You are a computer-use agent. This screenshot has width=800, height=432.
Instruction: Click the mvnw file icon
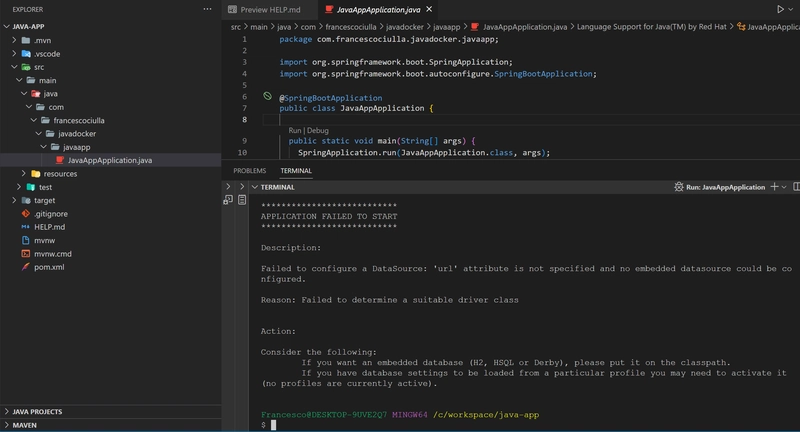(x=26, y=240)
